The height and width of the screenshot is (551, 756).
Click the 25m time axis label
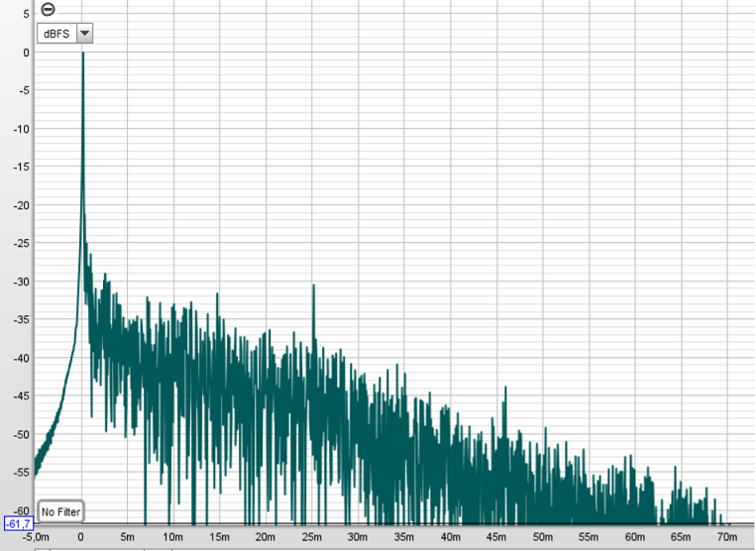click(x=311, y=537)
